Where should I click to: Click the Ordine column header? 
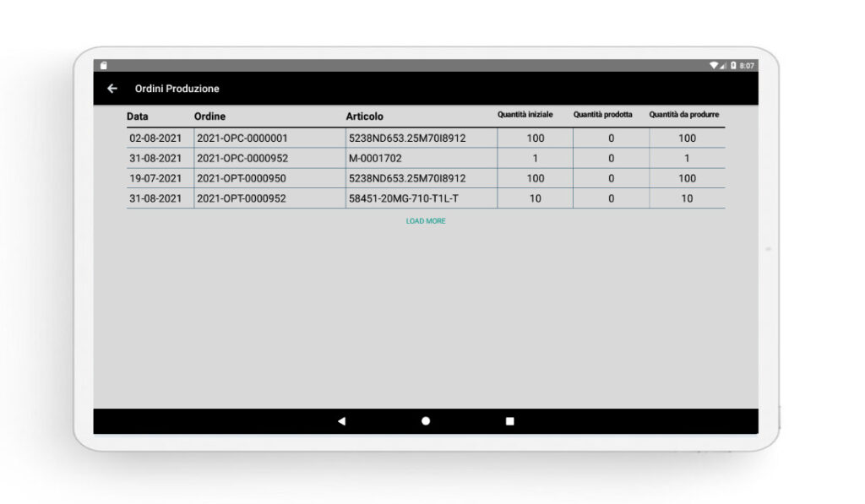[209, 117]
